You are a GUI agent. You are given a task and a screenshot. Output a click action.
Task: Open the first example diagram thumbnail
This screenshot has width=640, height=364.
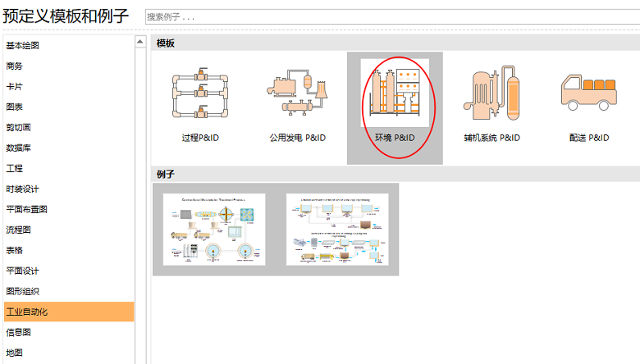coord(213,229)
